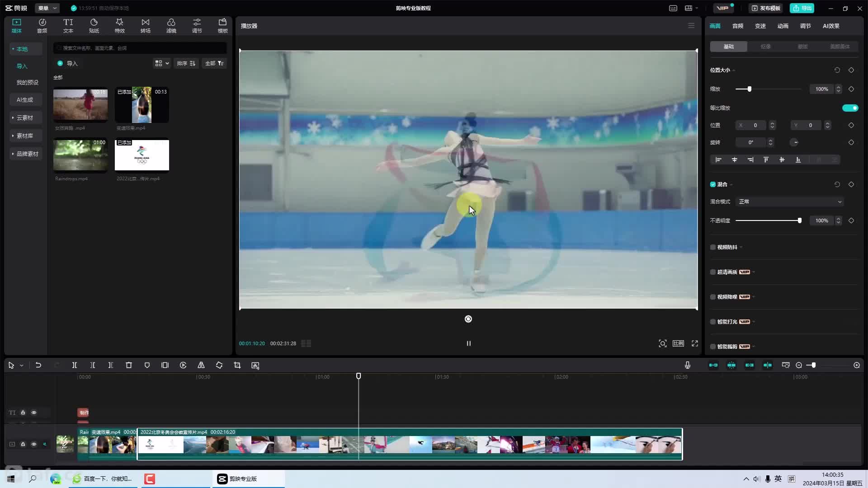Enable the 智能裁剪 checkbox

pyautogui.click(x=713, y=347)
